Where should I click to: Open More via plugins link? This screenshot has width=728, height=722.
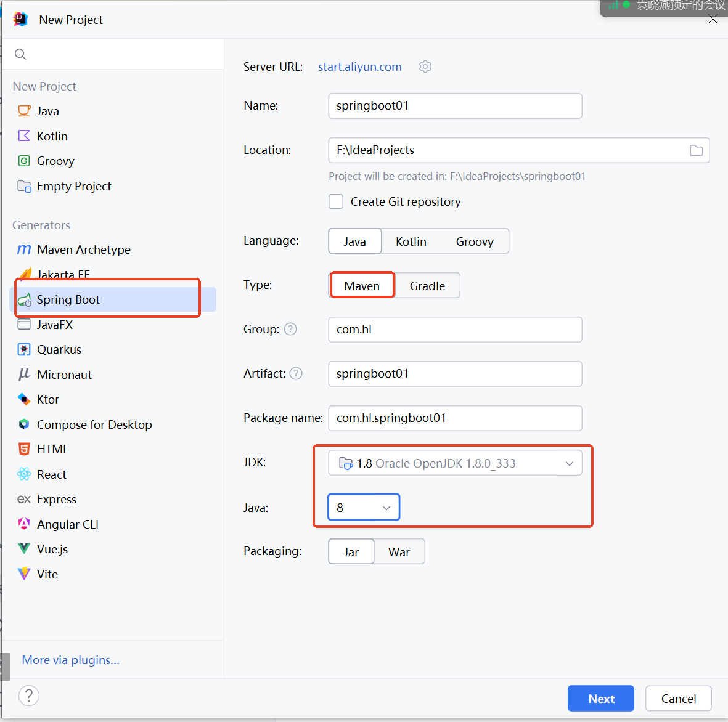tap(70, 660)
